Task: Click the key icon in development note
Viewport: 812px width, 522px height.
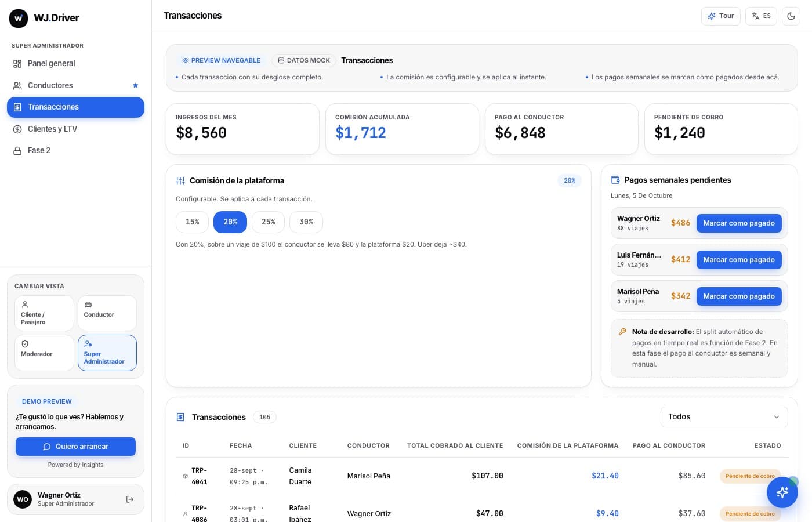Action: click(622, 332)
